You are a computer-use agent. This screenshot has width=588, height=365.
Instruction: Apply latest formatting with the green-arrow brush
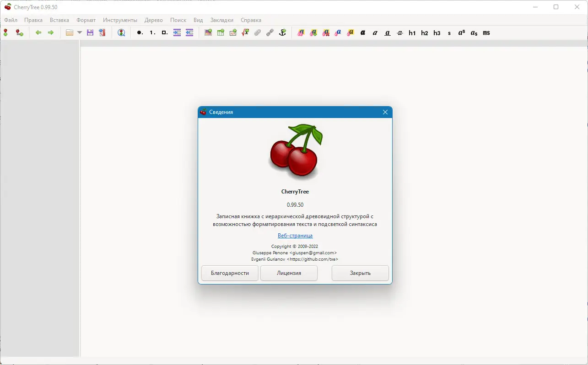coord(313,32)
